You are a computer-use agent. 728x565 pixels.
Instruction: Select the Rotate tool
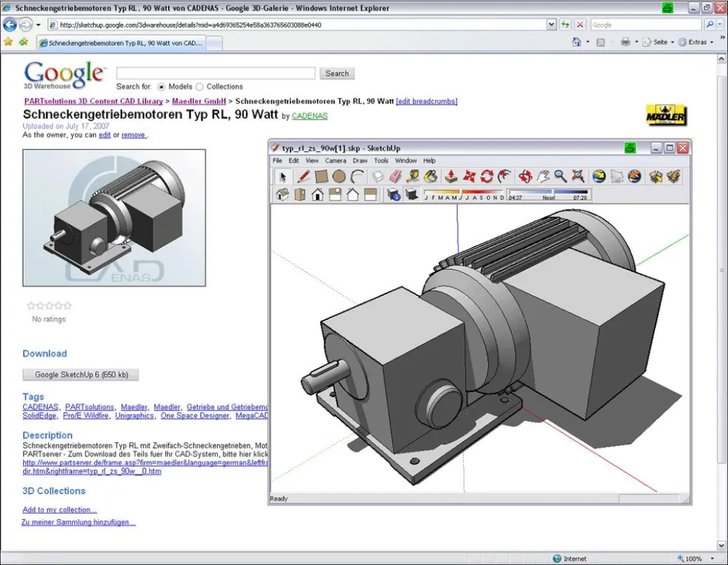(486, 177)
